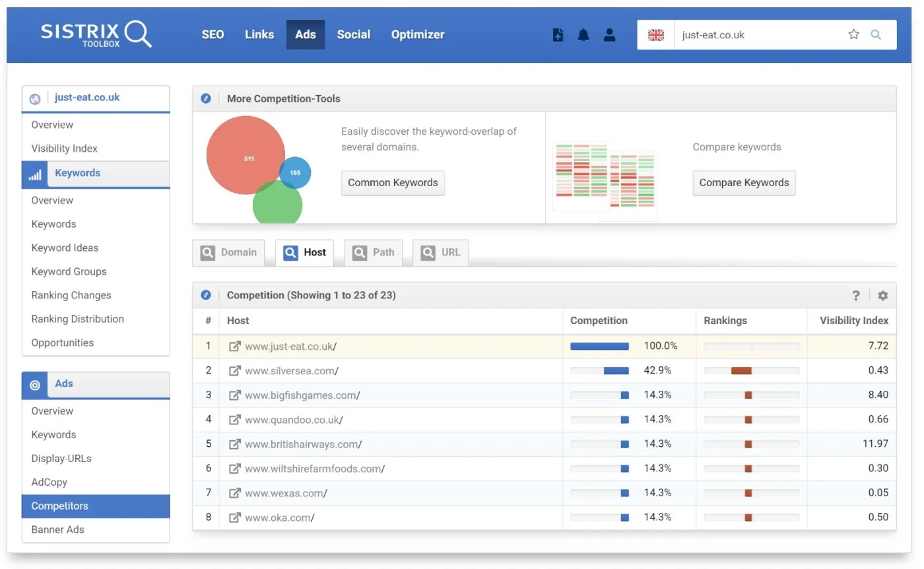Click the SISTRIX Toolbox logo
The image size is (924, 569).
[x=96, y=34]
